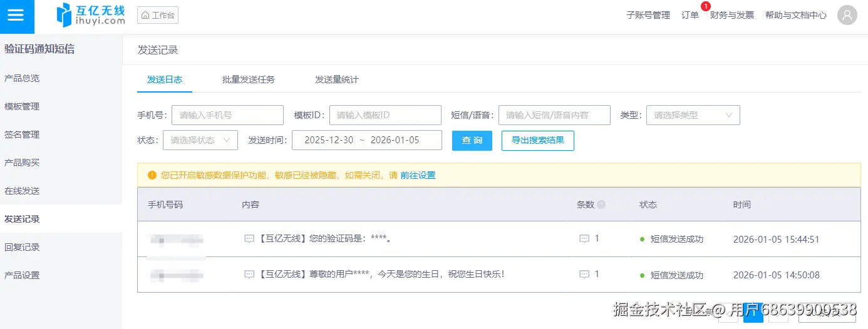Open the 类型 dropdown
Image resolution: width=868 pixels, height=329 pixels.
pyautogui.click(x=693, y=115)
